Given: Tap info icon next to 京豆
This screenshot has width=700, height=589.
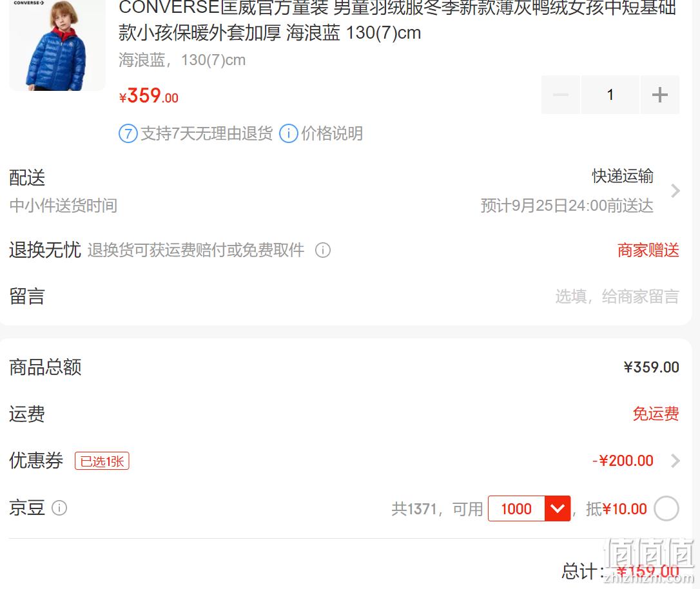Looking at the screenshot, I should click(x=59, y=508).
